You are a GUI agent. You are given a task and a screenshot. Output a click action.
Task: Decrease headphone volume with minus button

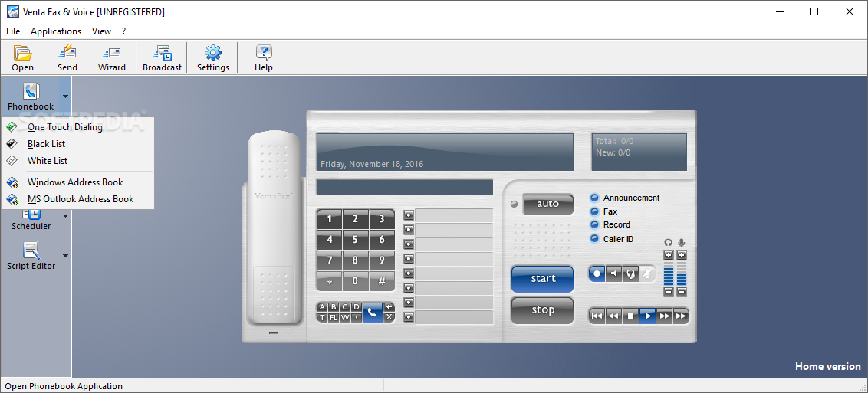click(668, 291)
